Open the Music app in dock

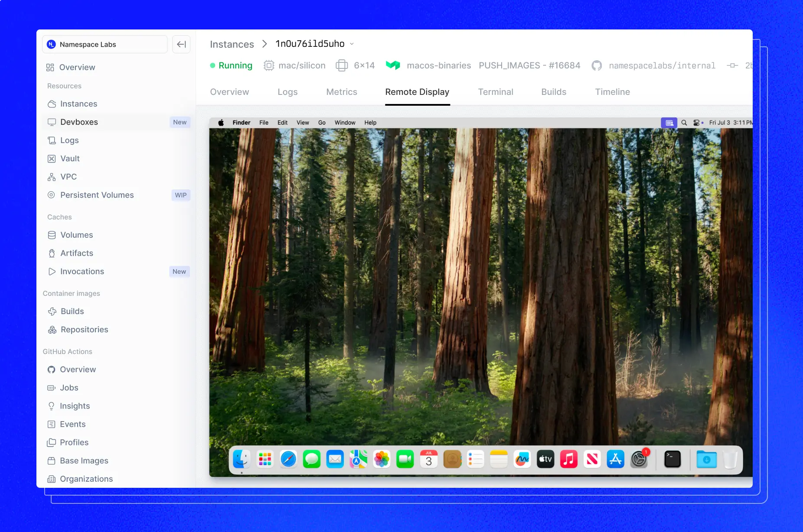569,459
